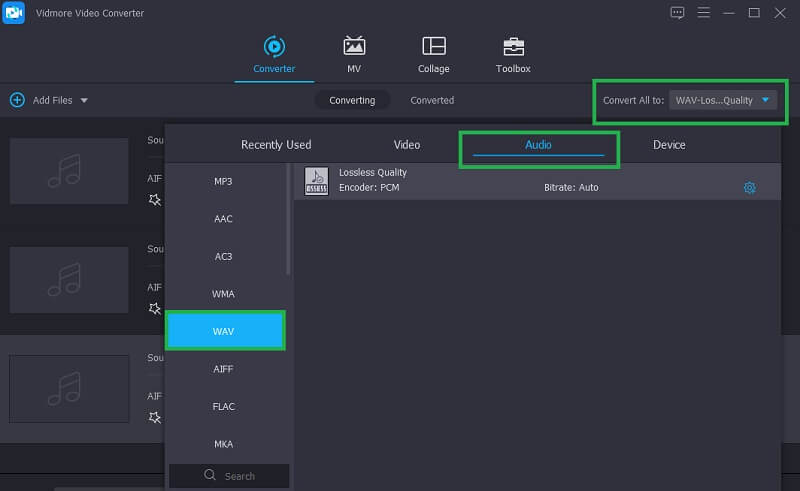Open the MV tab icon

(354, 47)
